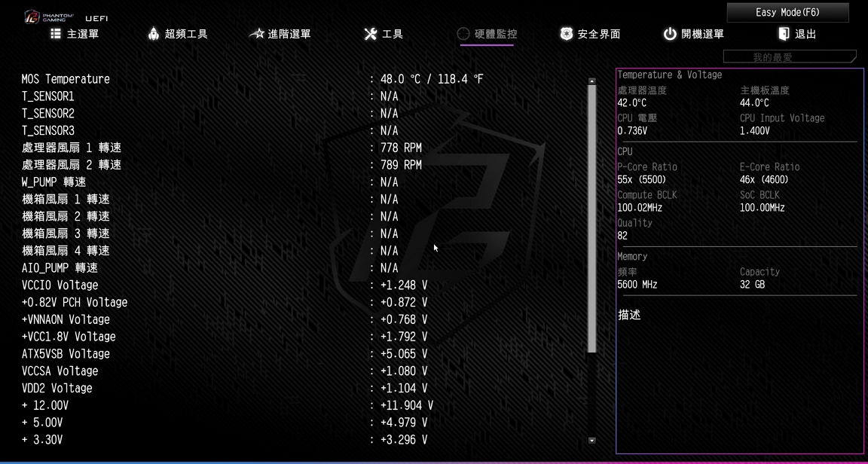Click the wrench icon for 工具
The width and height of the screenshot is (868, 464).
pyautogui.click(x=371, y=34)
